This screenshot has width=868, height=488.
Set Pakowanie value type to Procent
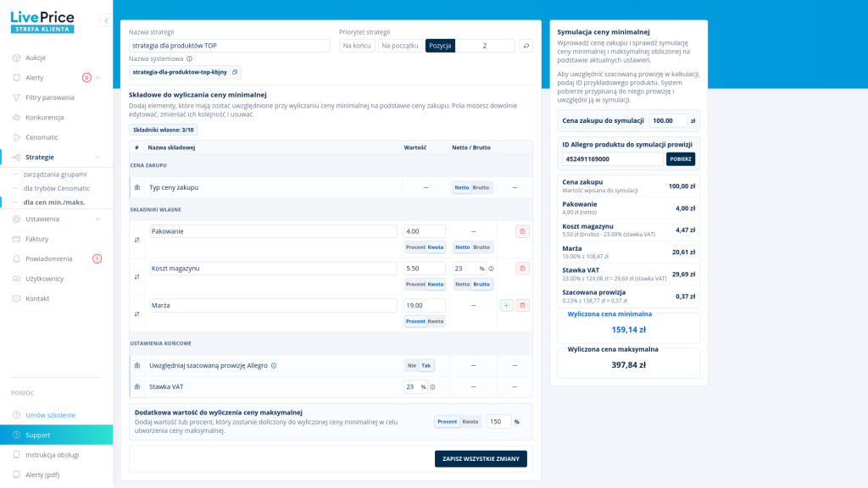(415, 247)
